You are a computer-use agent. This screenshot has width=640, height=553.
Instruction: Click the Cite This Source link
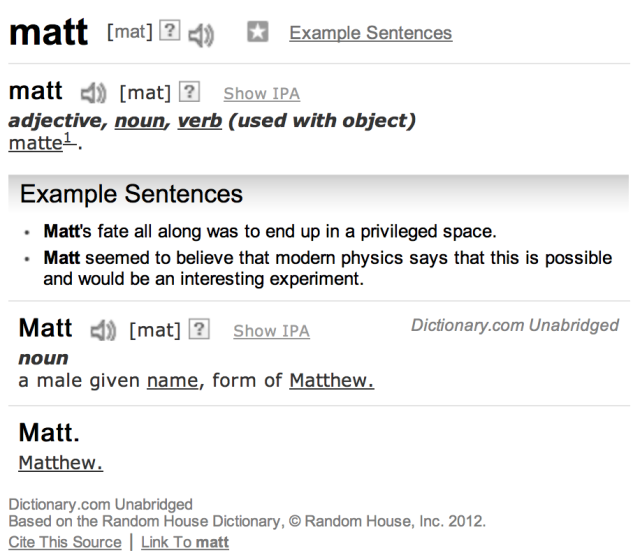pos(60,543)
